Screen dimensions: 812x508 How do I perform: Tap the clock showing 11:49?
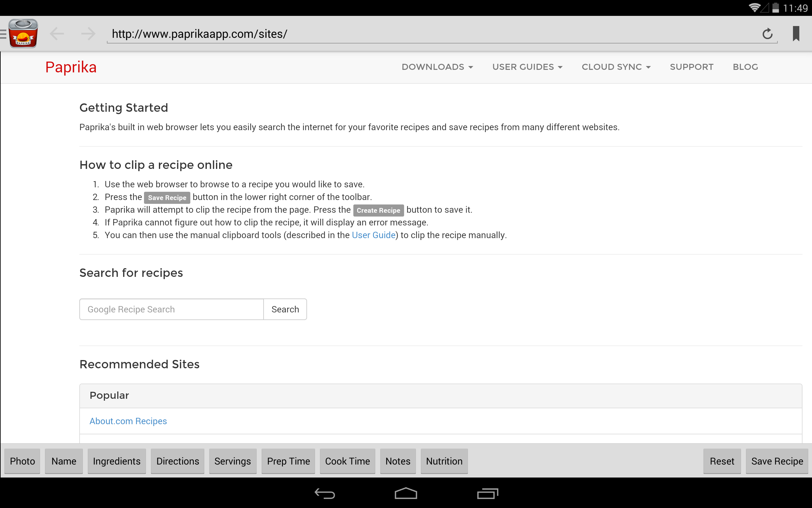pyautogui.click(x=795, y=8)
